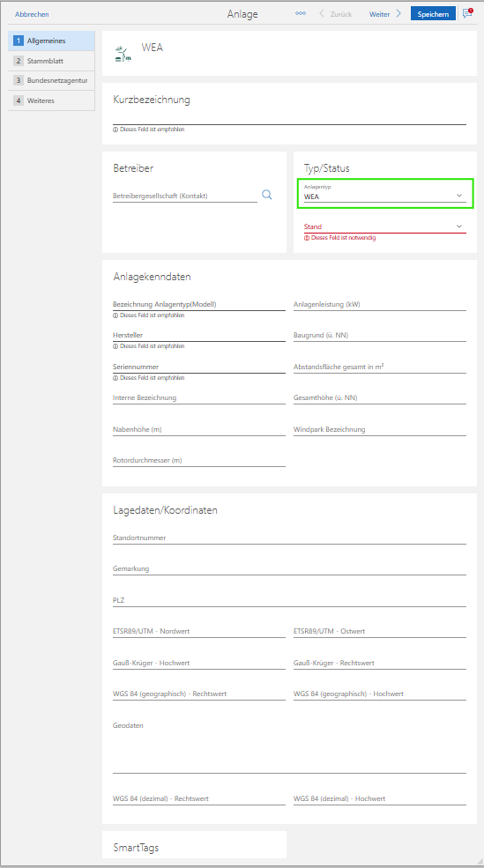The width and height of the screenshot is (484, 868).
Task: Select the Allgemeines step
Action: coord(51,41)
